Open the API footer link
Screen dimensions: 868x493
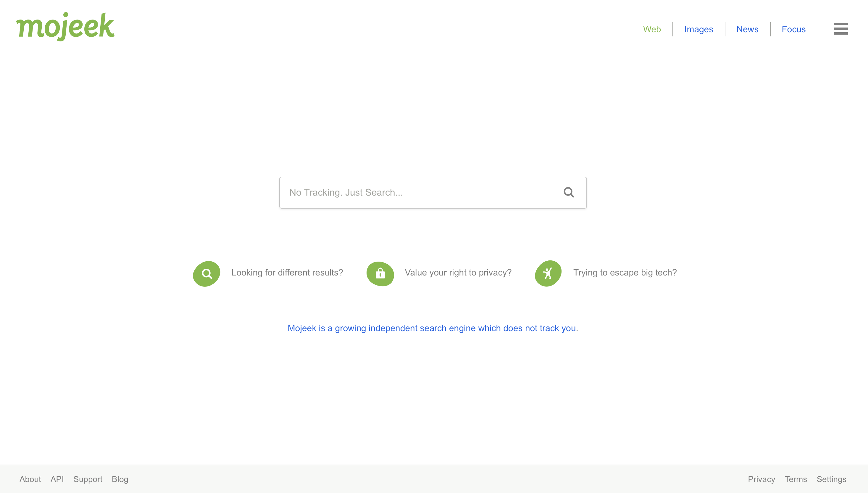coord(57,479)
